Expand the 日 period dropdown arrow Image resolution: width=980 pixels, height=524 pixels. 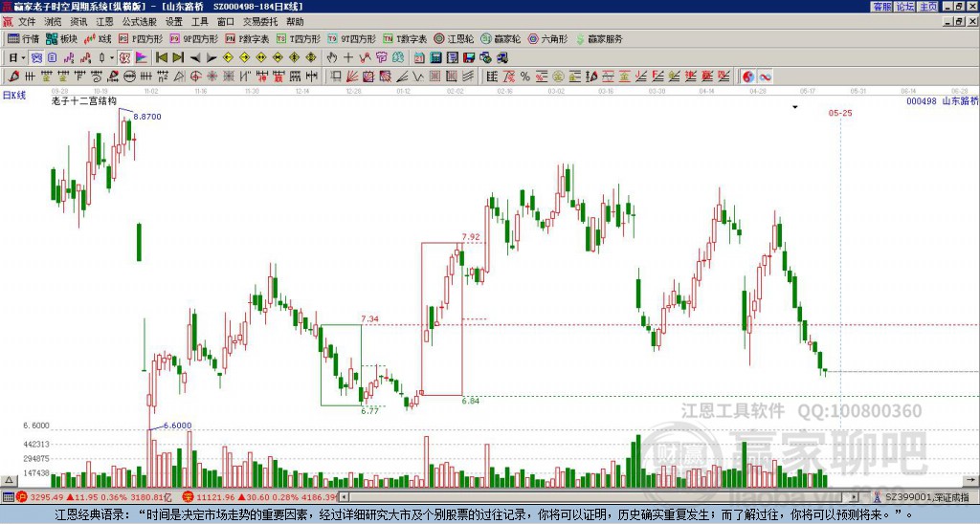coord(23,58)
